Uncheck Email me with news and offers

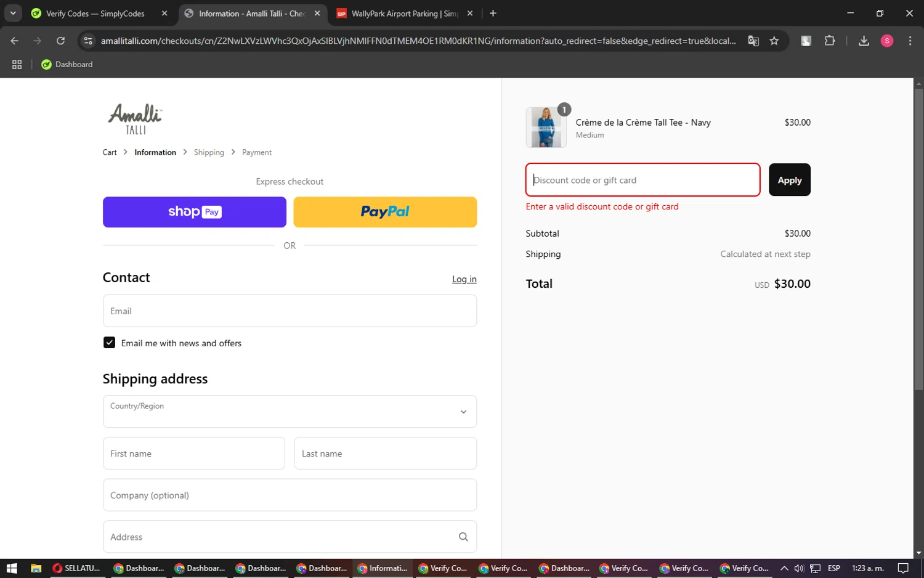coord(109,343)
